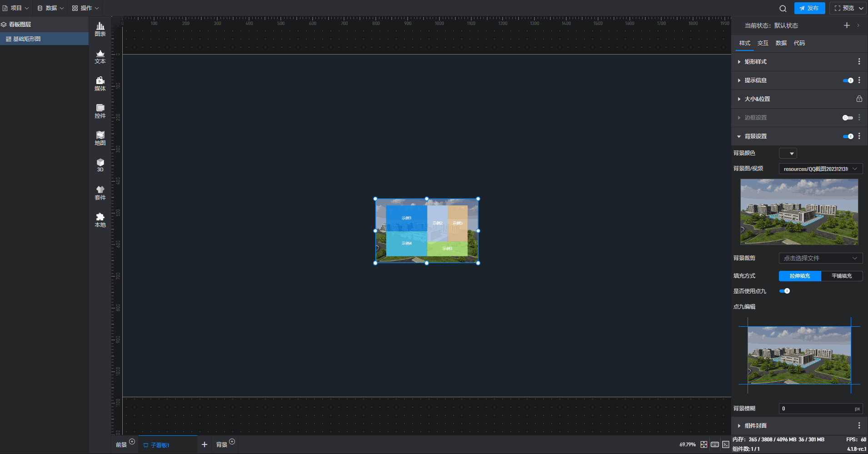Open the 地图 map components icon
868x454 pixels.
100,138
